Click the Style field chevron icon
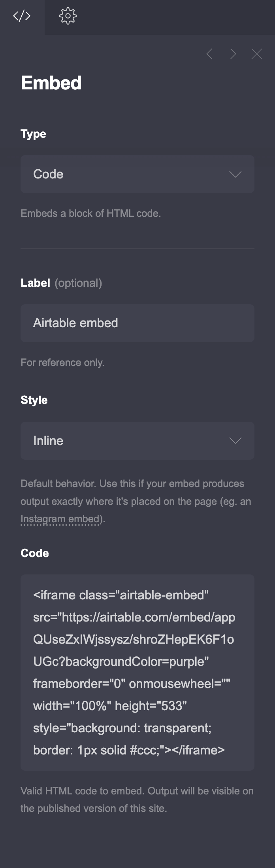The image size is (275, 868). click(235, 441)
